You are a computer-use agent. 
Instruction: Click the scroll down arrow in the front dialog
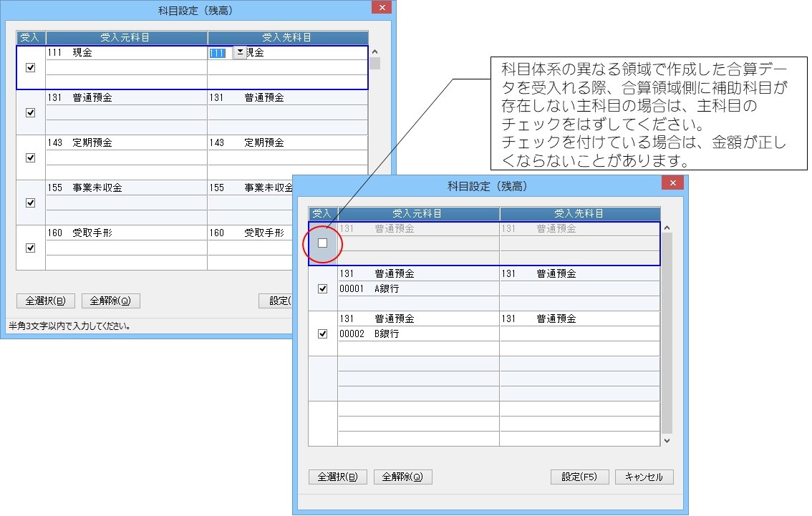(667, 441)
